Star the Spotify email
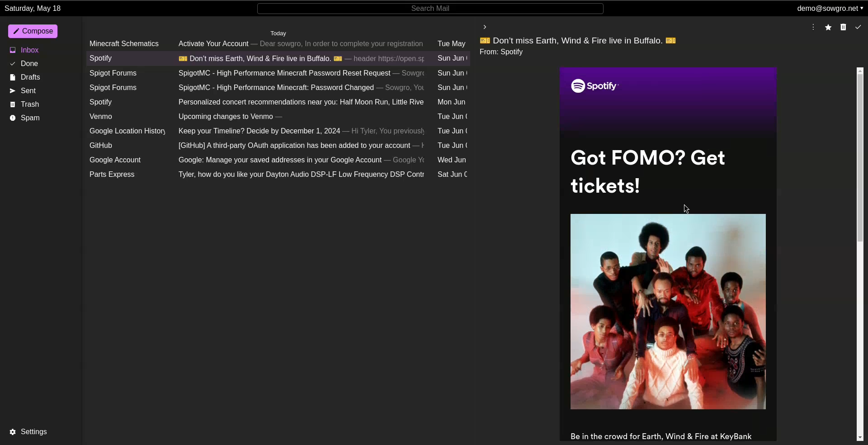Viewport: 868px width, 445px height. (828, 27)
